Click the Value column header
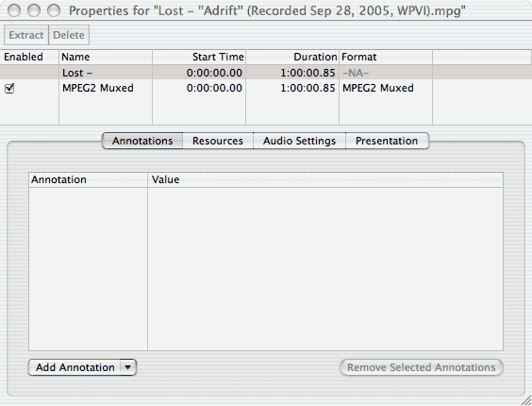 tap(325, 179)
